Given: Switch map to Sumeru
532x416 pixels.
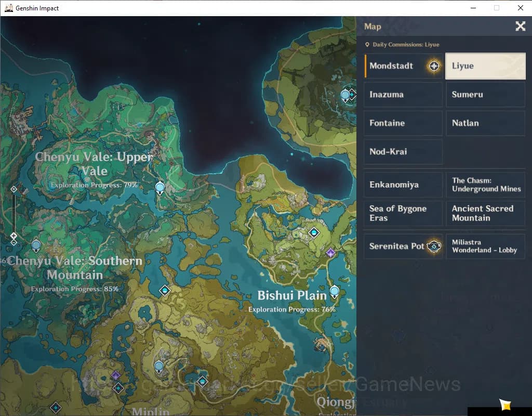Looking at the screenshot, I should (x=485, y=95).
